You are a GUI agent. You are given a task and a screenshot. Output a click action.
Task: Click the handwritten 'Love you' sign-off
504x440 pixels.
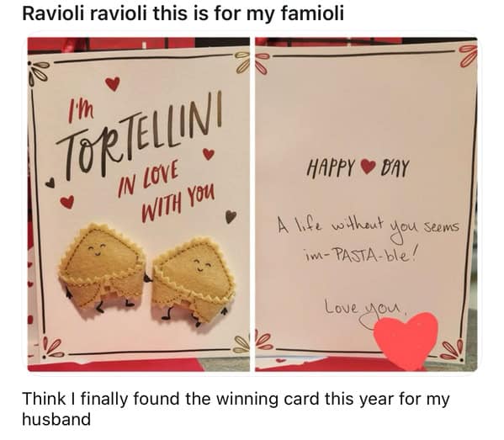[363, 308]
